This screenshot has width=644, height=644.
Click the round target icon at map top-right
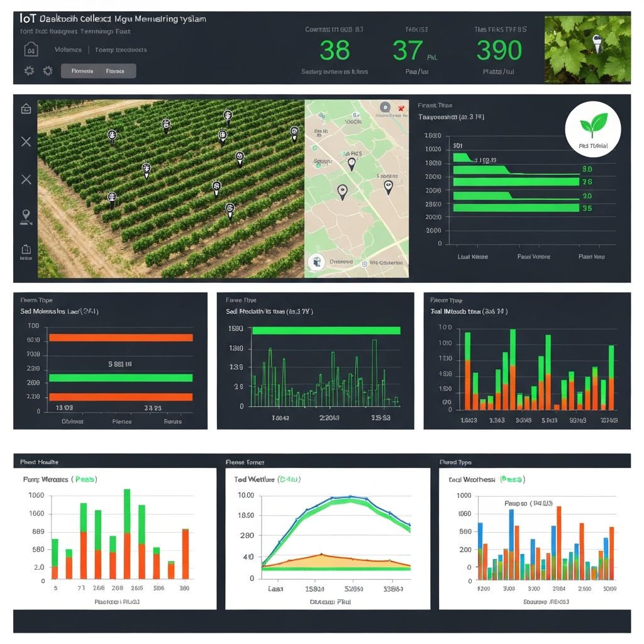pos(386,107)
